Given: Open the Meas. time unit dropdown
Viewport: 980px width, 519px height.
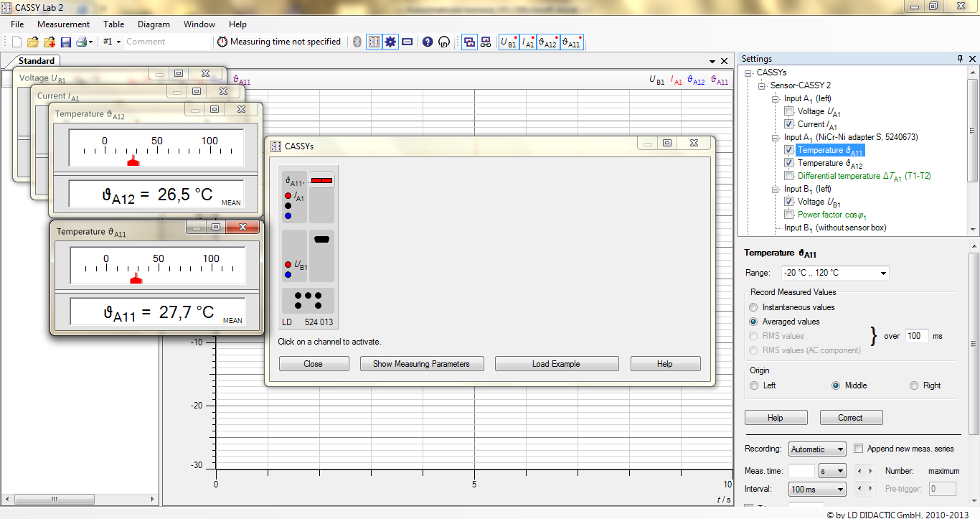Looking at the screenshot, I should click(x=832, y=471).
